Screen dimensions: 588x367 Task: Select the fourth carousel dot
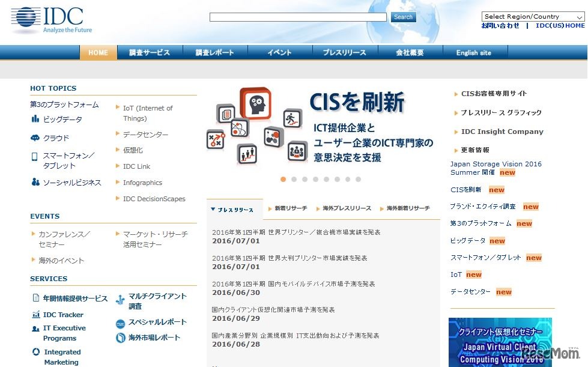pyautogui.click(x=316, y=179)
